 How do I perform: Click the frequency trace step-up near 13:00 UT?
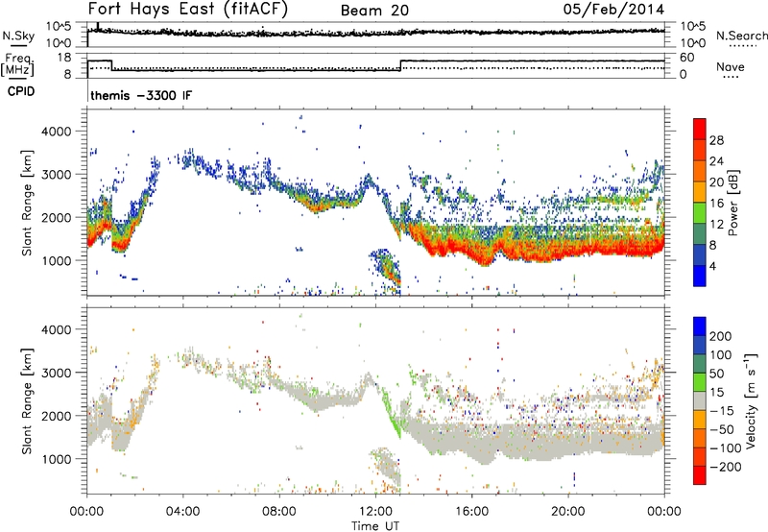tap(400, 65)
